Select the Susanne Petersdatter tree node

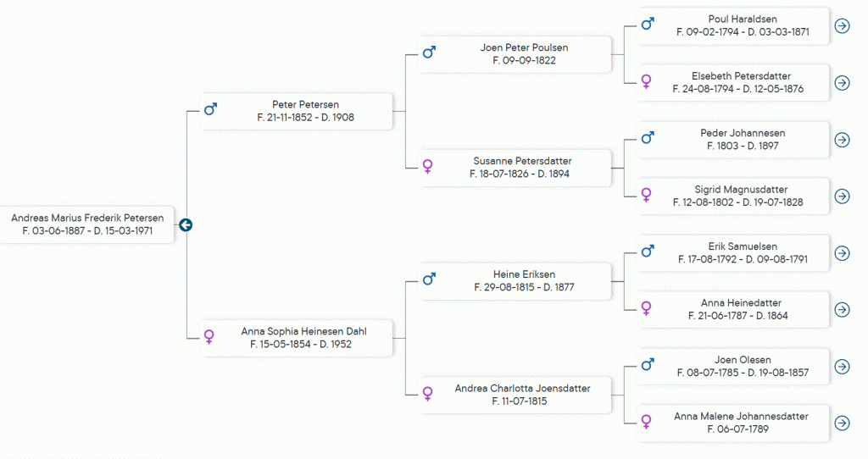[x=521, y=167]
